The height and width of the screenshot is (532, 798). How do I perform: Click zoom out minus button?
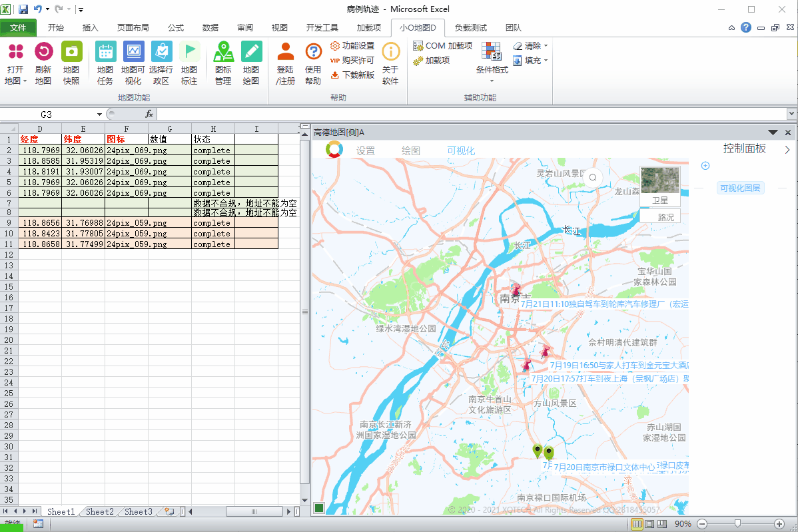point(702,524)
